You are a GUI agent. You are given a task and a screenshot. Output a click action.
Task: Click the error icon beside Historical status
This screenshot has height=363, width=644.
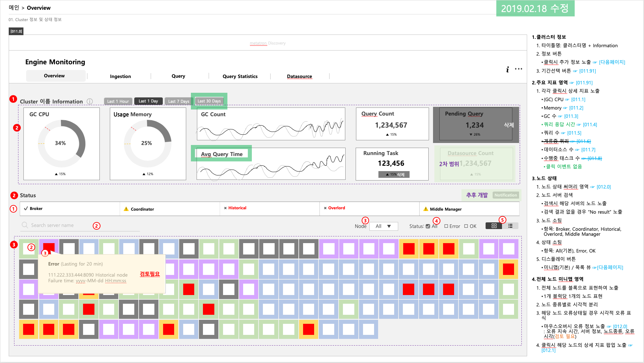225,208
